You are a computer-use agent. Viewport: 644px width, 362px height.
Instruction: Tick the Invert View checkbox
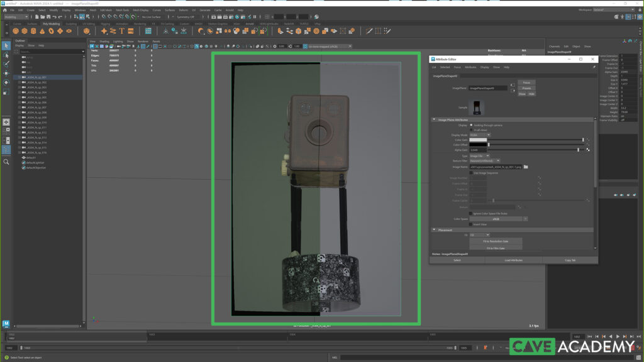pos(472,224)
